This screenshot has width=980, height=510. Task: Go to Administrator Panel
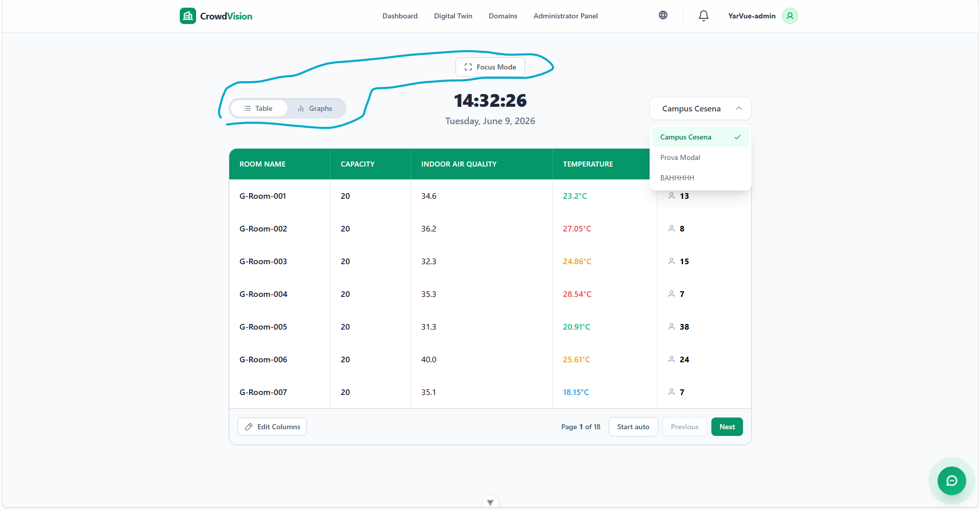pyautogui.click(x=565, y=16)
